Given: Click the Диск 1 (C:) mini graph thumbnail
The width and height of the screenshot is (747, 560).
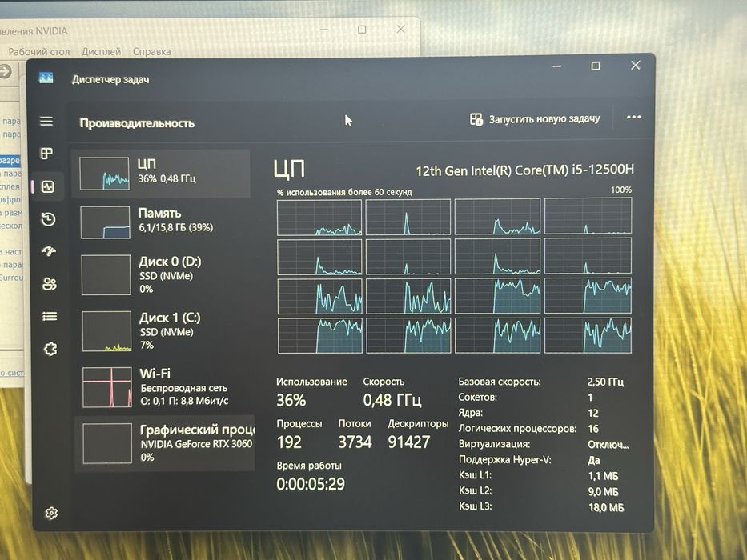Looking at the screenshot, I should 106,331.
